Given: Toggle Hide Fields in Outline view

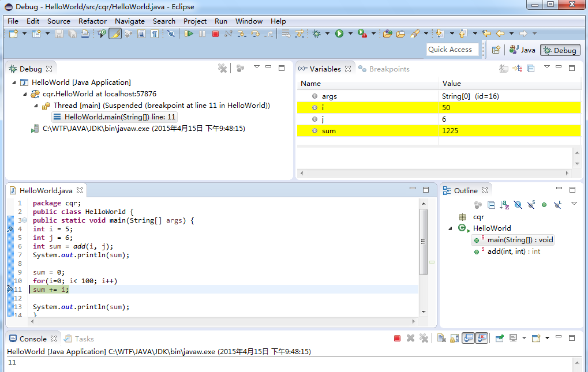Looking at the screenshot, I should click(518, 205).
